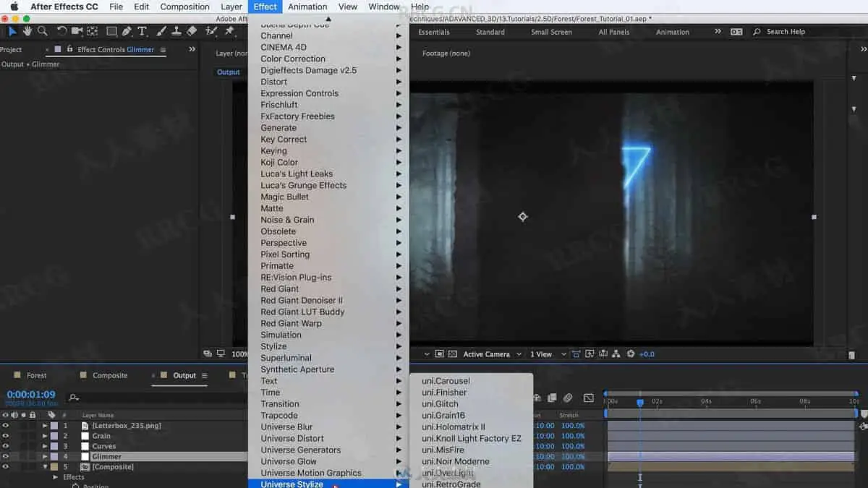Viewport: 868px width, 488px height.
Task: Collapse the Composite layer properties
Action: [x=45, y=467]
